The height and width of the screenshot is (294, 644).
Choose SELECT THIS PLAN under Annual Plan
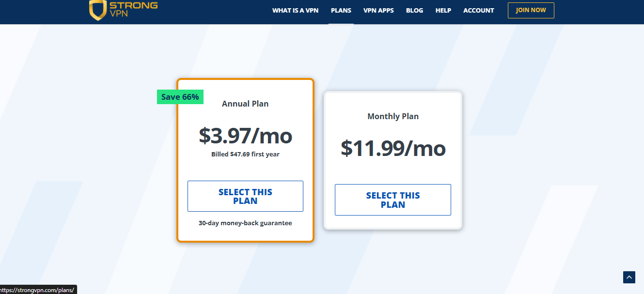245,196
